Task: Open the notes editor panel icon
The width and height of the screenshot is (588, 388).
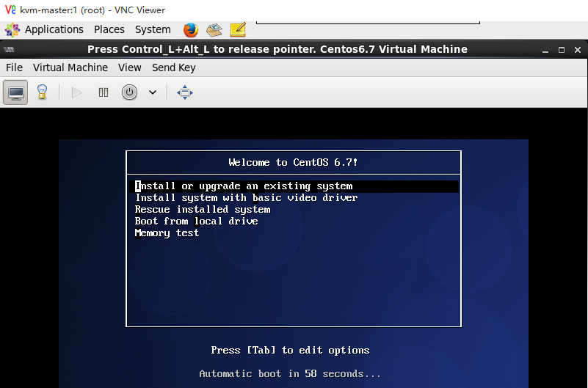Action: click(x=238, y=30)
